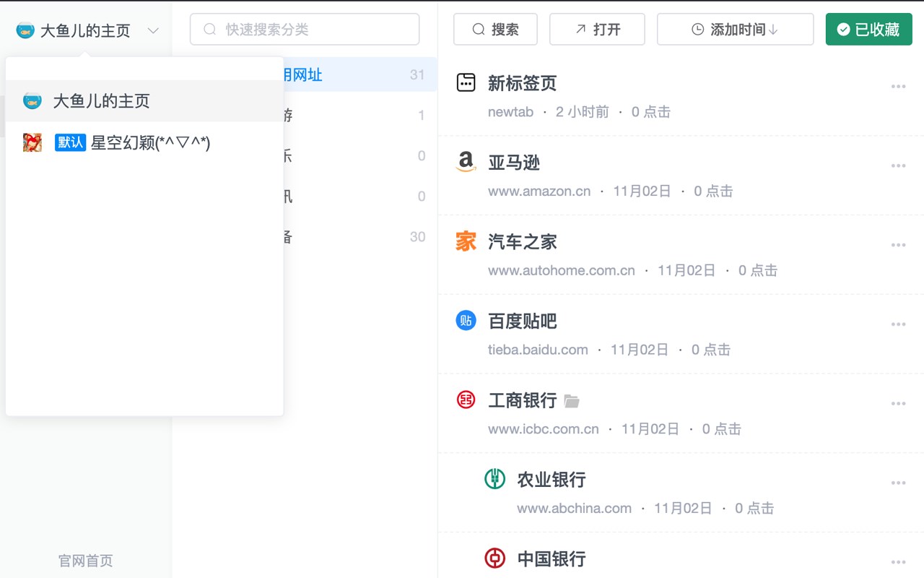The image size is (924, 578).
Task: Open the 新标签页 bookmark
Action: click(x=523, y=83)
